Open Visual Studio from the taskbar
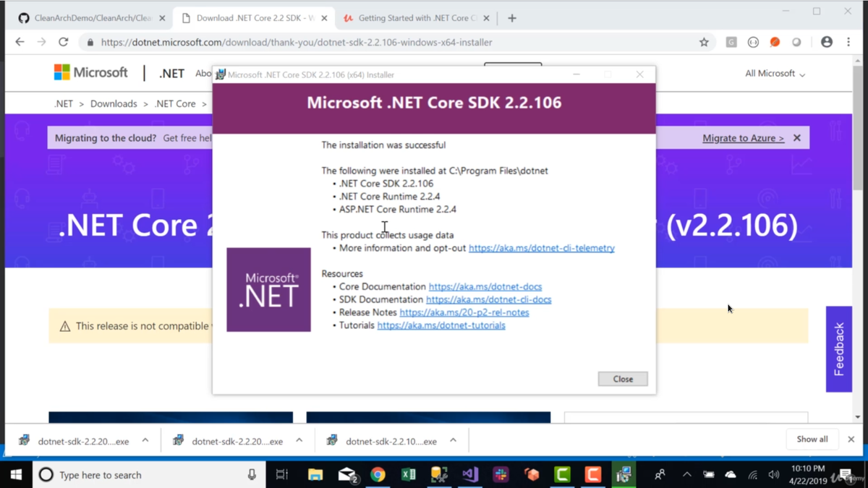 (470, 475)
